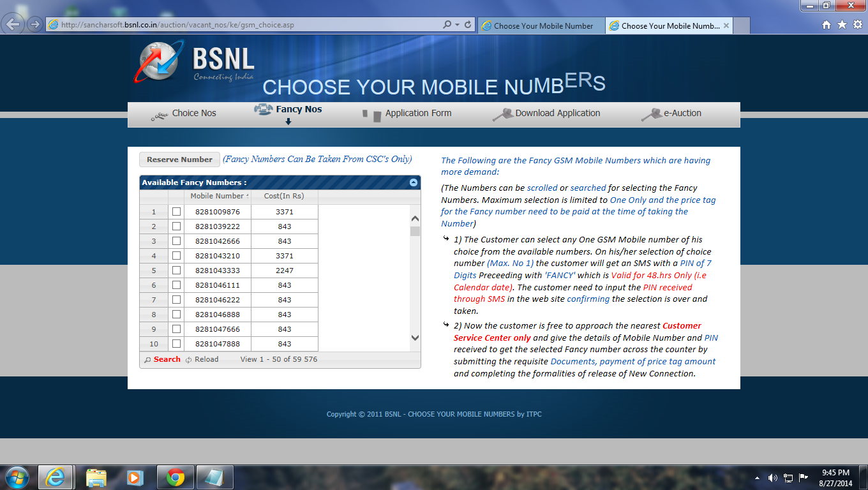Click the browser Back button
868x490 pixels.
pos(14,25)
